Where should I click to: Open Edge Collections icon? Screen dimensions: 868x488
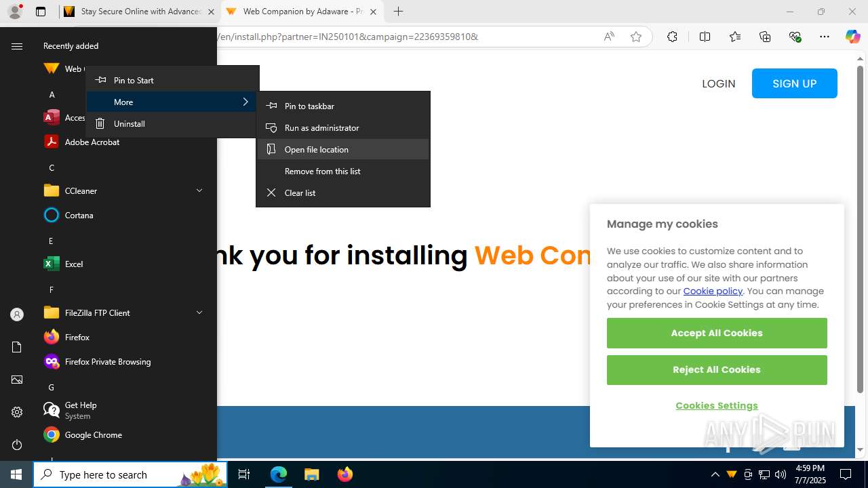765,37
